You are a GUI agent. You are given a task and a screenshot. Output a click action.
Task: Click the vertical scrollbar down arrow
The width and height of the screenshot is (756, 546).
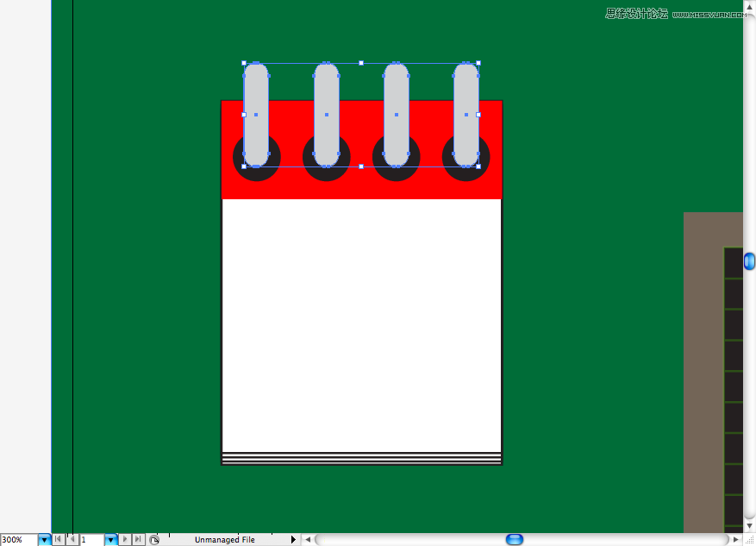[x=749, y=526]
